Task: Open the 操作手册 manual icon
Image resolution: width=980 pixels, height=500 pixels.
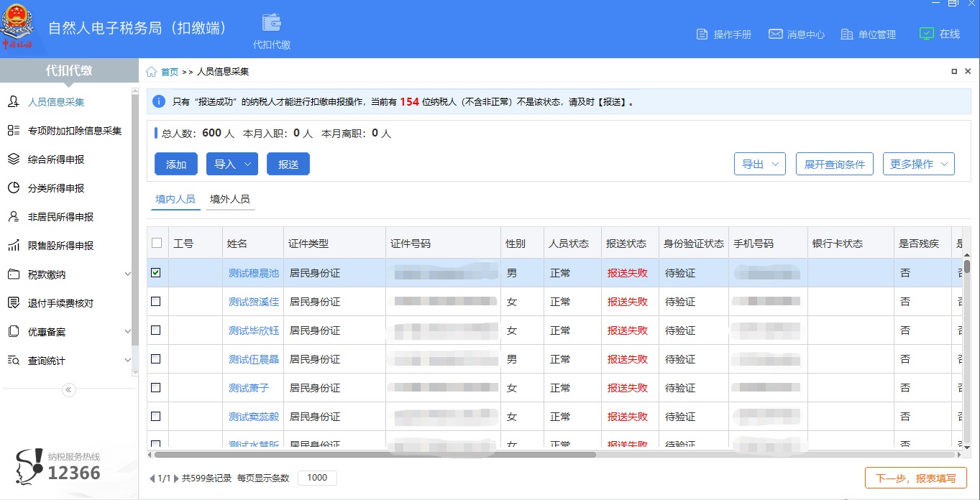Action: pyautogui.click(x=700, y=33)
